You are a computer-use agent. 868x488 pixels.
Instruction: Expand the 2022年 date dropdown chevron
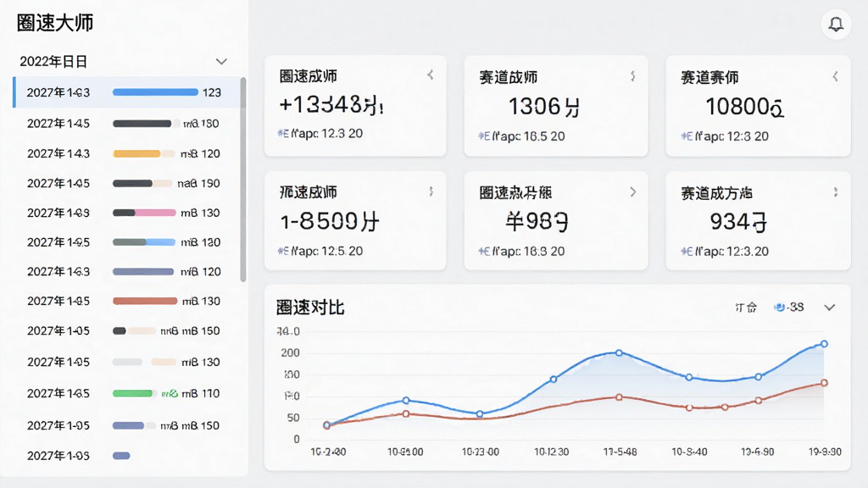tap(221, 61)
